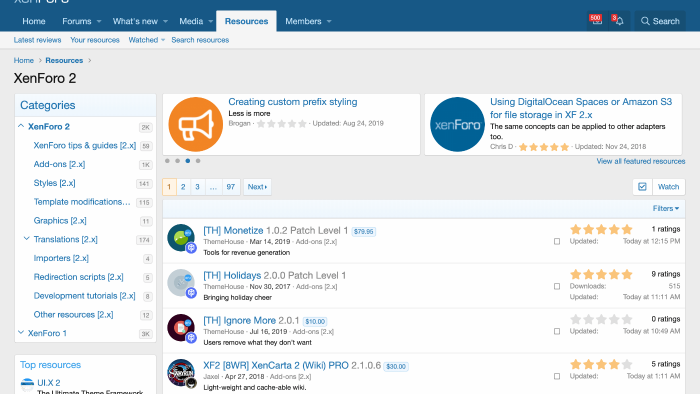Open the Forums dropdown arrow
Image resolution: width=700 pixels, height=394 pixels.
[99, 21]
